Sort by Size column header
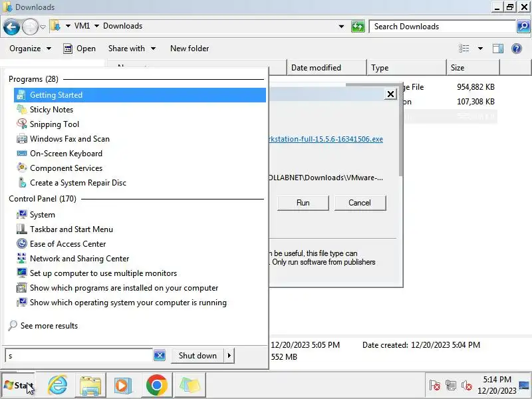The height and width of the screenshot is (399, 532). coord(473,68)
